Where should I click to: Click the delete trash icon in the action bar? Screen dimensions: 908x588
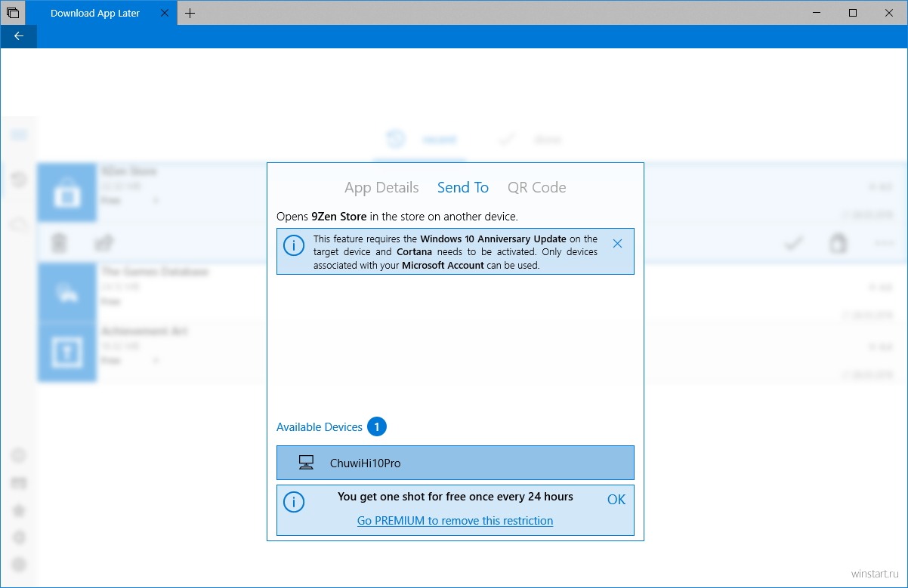[59, 243]
